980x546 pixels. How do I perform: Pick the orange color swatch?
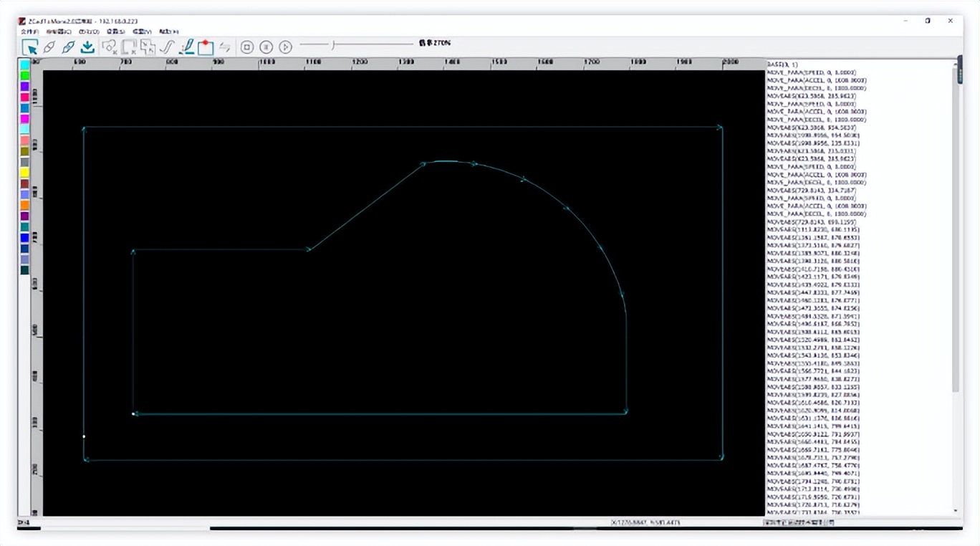(24, 205)
